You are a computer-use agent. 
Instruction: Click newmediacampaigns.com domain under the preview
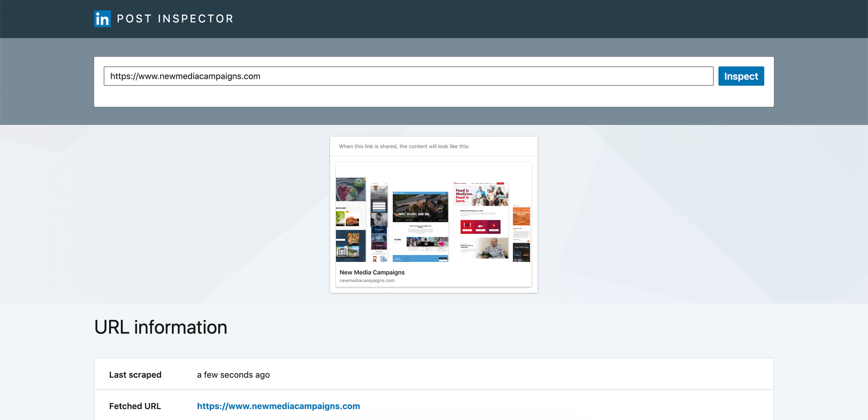(367, 281)
